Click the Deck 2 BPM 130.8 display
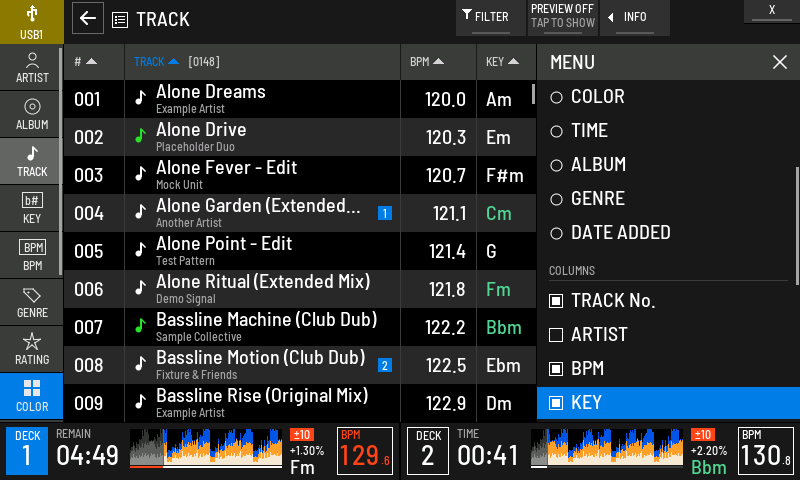This screenshot has width=800, height=480. 765,451
